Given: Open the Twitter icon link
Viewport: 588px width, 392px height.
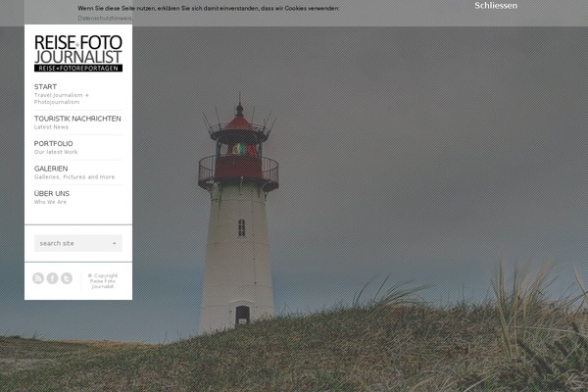Looking at the screenshot, I should [x=67, y=278].
